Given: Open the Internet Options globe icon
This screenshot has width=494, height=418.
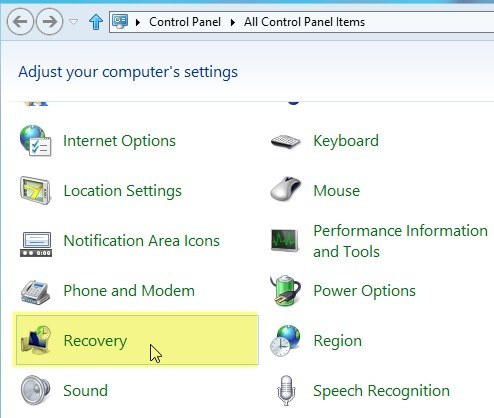Looking at the screenshot, I should click(35, 141).
